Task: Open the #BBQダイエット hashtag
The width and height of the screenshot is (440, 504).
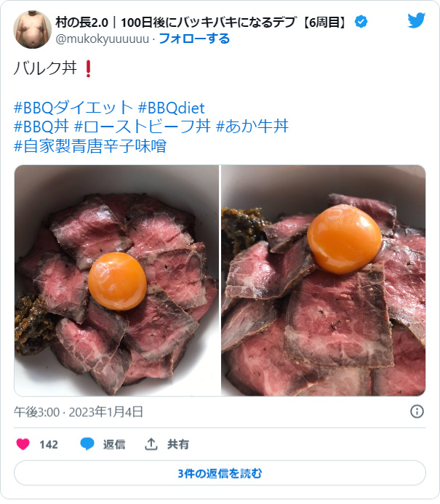Action: coord(73,108)
